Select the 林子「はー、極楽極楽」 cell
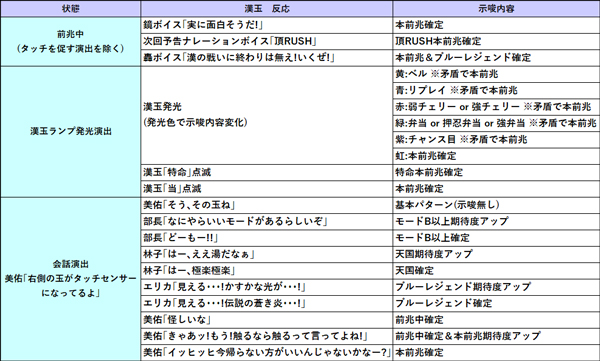Viewport: 600px width, 361px height. point(267,271)
